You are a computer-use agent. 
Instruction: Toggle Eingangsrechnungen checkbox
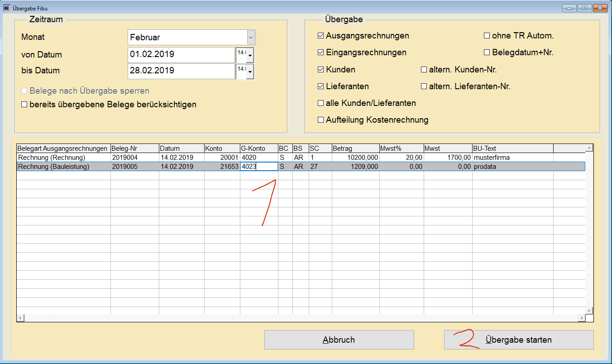(x=321, y=53)
